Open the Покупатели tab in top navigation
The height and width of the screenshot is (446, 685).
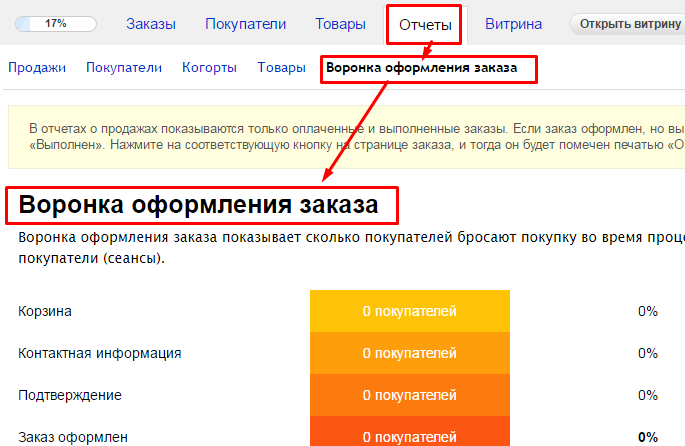(x=246, y=24)
